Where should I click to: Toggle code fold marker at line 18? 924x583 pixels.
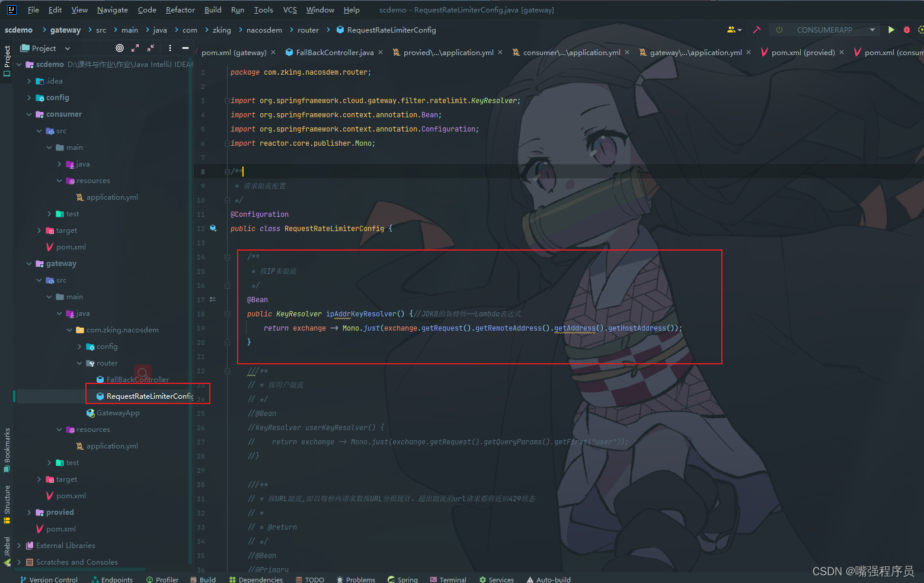tap(227, 313)
